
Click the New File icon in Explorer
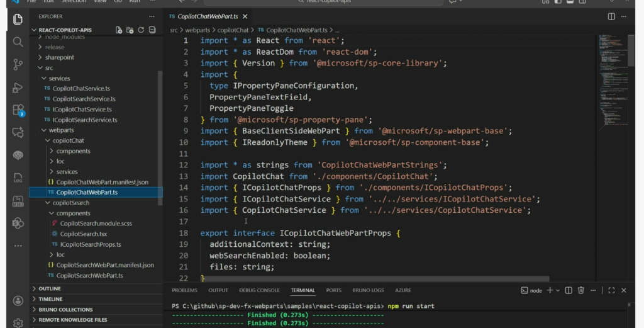119,30
